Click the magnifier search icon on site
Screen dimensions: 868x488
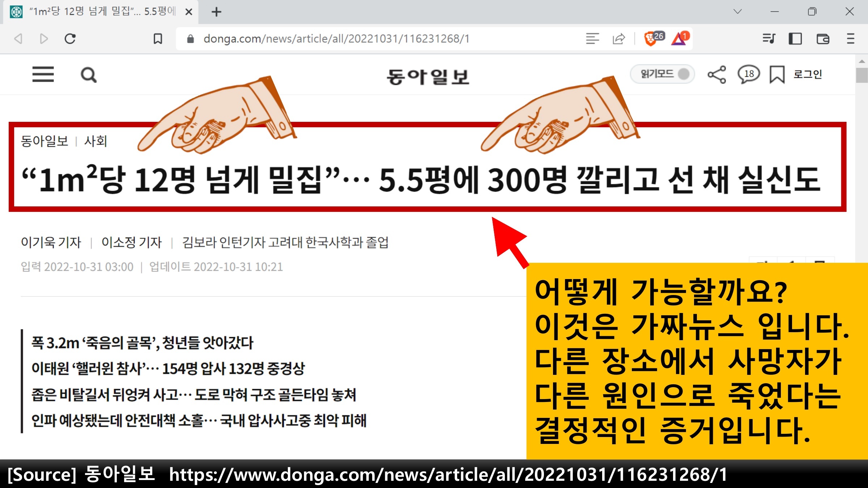point(89,75)
